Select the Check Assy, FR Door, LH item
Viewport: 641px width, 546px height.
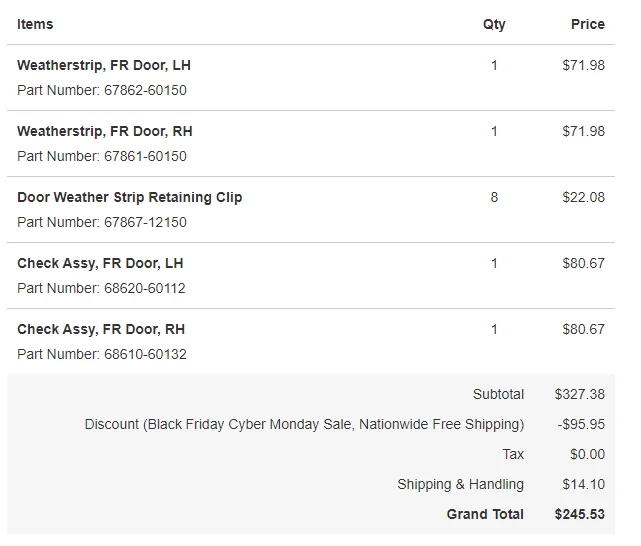pyautogui.click(x=100, y=263)
